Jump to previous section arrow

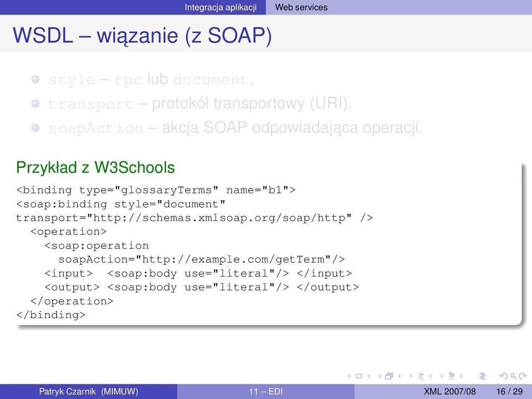(x=442, y=376)
